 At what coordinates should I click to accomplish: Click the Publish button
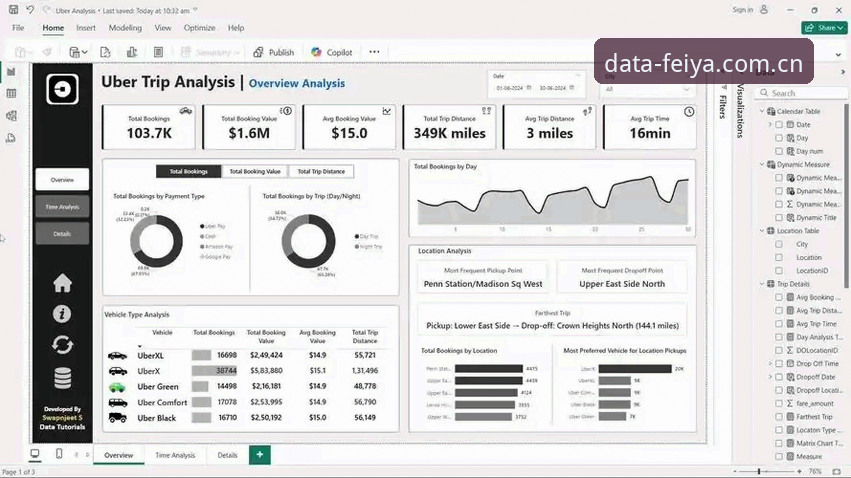click(x=274, y=52)
